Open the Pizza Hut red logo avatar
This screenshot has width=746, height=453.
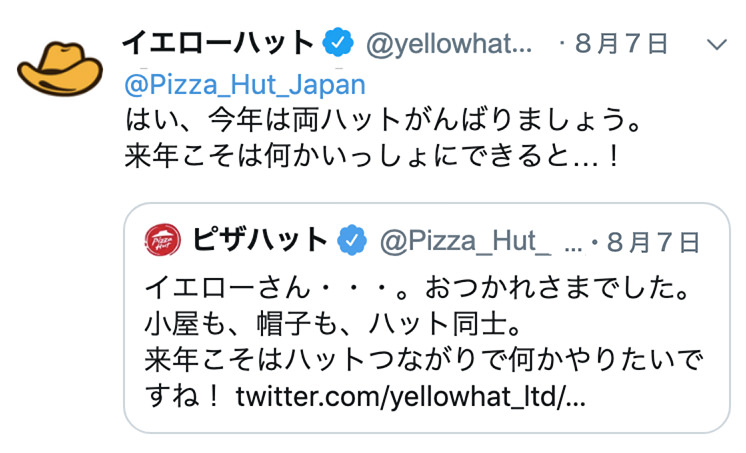(163, 240)
